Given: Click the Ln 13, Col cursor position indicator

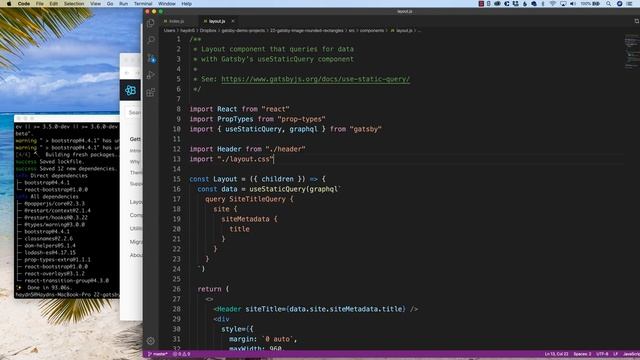Looking at the screenshot, I should pos(556,354).
